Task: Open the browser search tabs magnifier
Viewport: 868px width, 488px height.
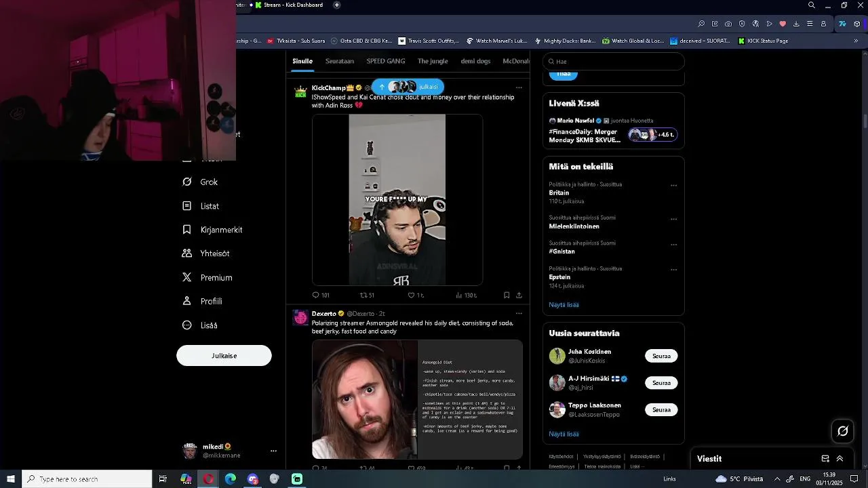Action: tap(812, 5)
